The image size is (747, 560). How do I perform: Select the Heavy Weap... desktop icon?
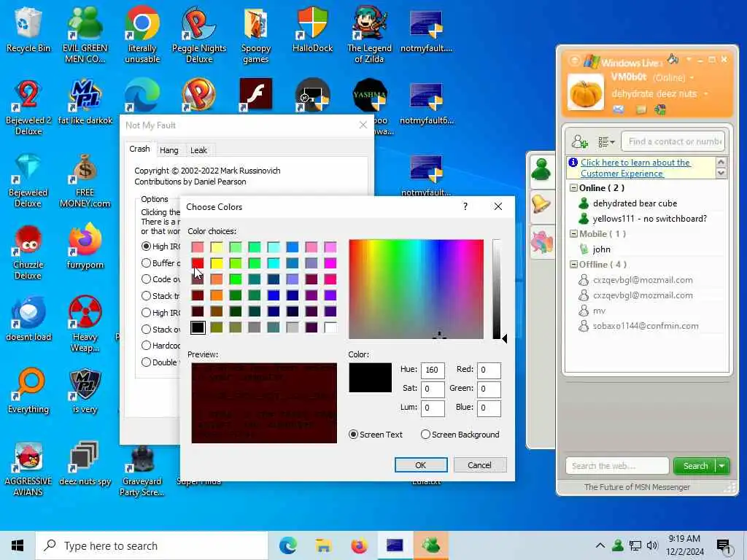click(x=85, y=324)
